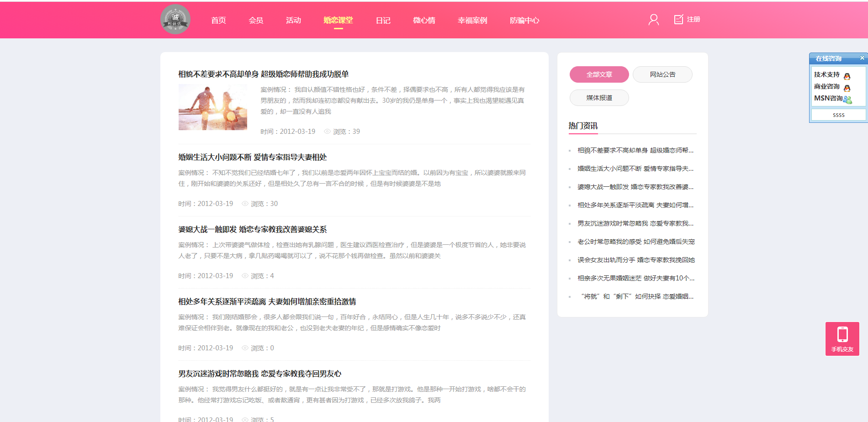Go to 首页 in the navigation bar
Image resolution: width=868 pixels, height=422 pixels.
(218, 20)
